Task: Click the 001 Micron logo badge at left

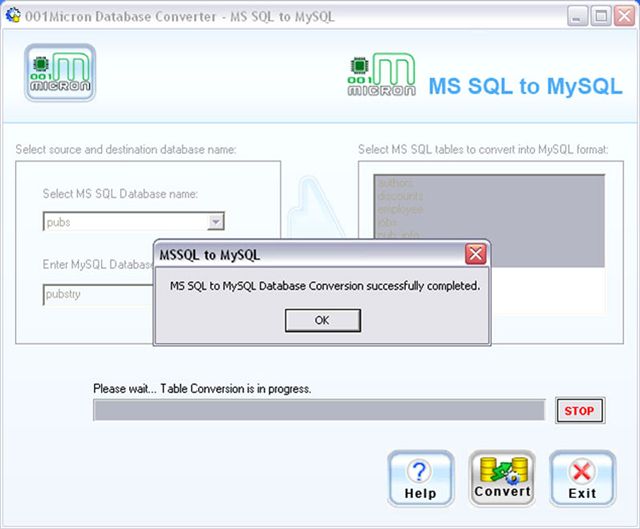Action: 60,73
